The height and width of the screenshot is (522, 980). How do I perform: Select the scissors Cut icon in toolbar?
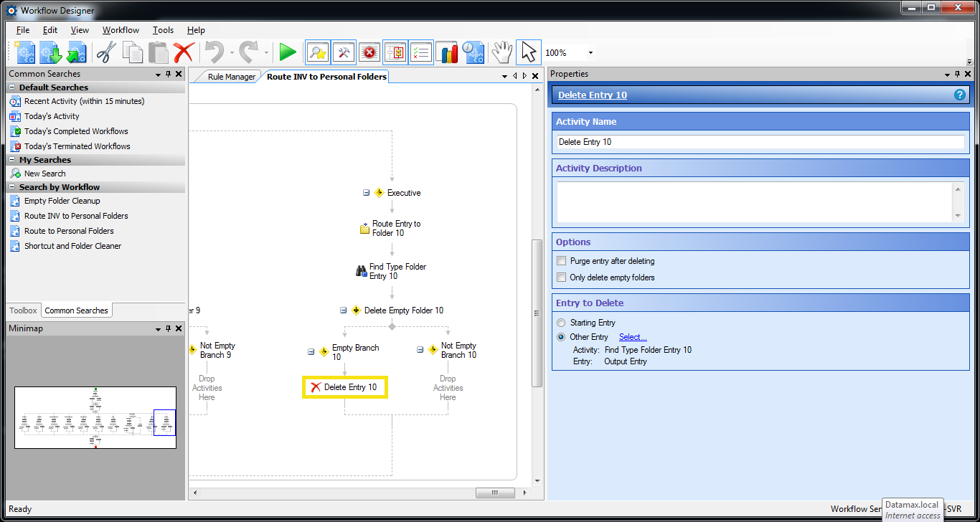pos(106,52)
